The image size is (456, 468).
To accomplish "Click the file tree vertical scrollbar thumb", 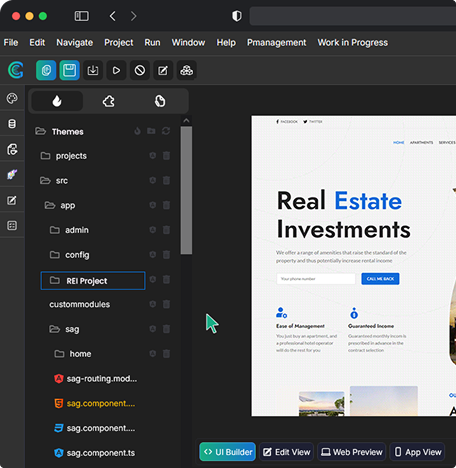I will (186, 190).
